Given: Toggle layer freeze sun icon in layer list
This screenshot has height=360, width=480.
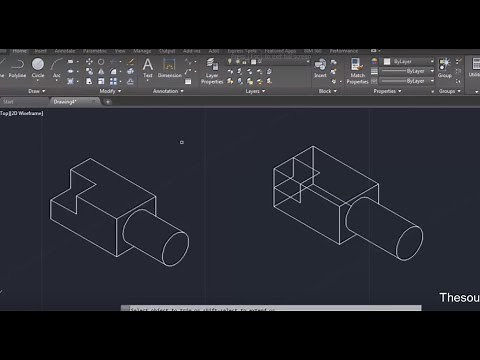Looking at the screenshot, I should coord(237,61).
